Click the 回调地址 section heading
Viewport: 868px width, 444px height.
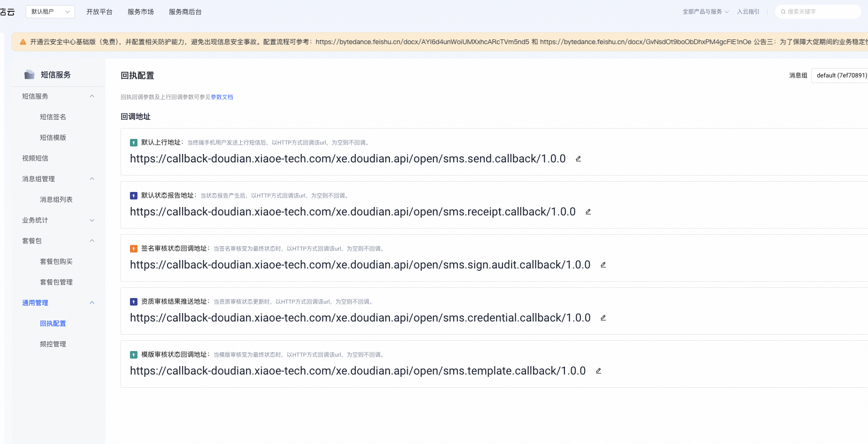136,116
